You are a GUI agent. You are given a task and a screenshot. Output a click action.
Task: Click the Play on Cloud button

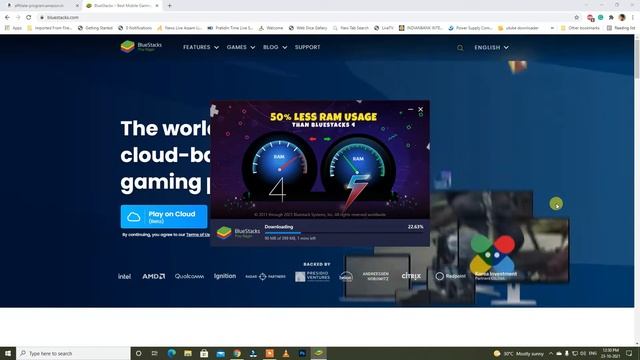(x=164, y=217)
